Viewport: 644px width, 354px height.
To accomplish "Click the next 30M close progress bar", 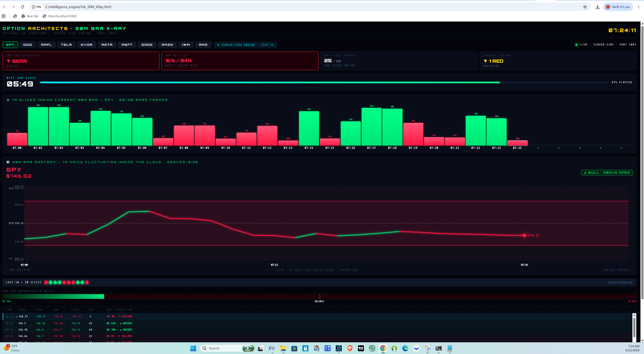I will pos(324,82).
